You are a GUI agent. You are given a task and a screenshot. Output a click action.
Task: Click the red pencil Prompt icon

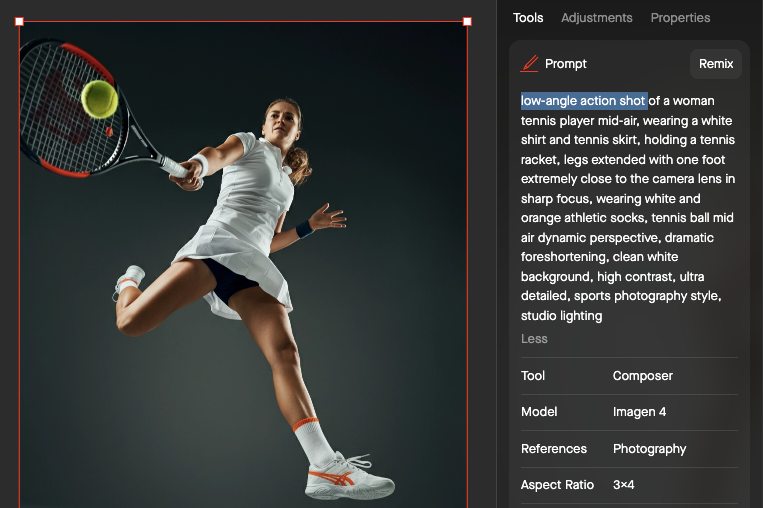pyautogui.click(x=530, y=64)
